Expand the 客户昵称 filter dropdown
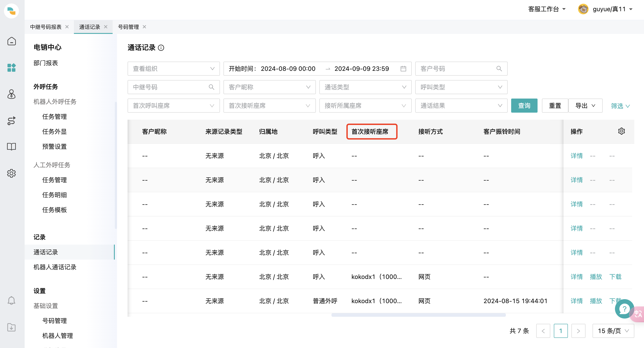 click(269, 87)
